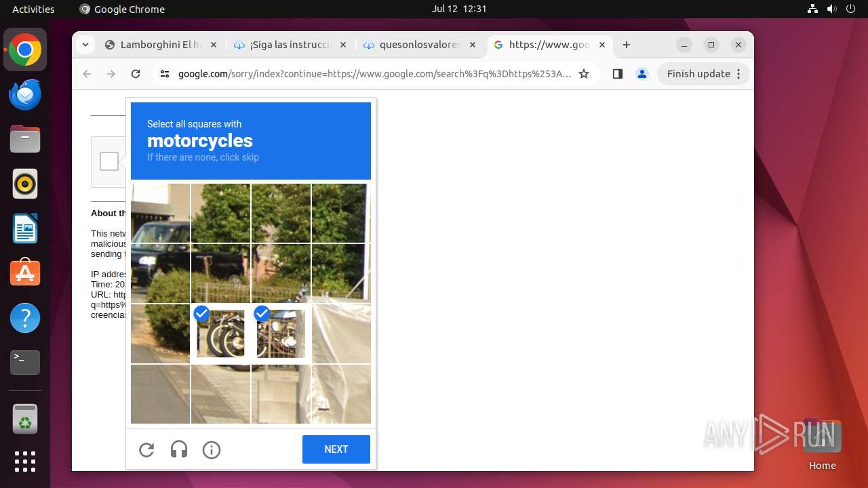Close the quesonlosvalores tab

pyautogui.click(x=472, y=45)
